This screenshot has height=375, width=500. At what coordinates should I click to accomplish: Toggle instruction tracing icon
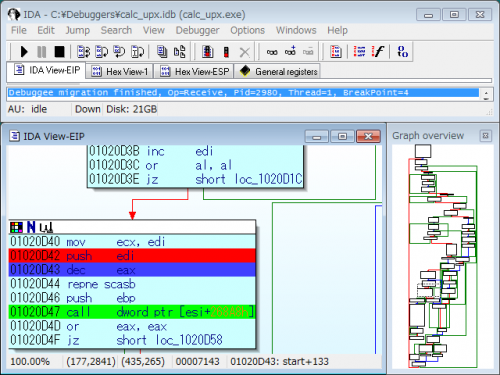pos(359,52)
